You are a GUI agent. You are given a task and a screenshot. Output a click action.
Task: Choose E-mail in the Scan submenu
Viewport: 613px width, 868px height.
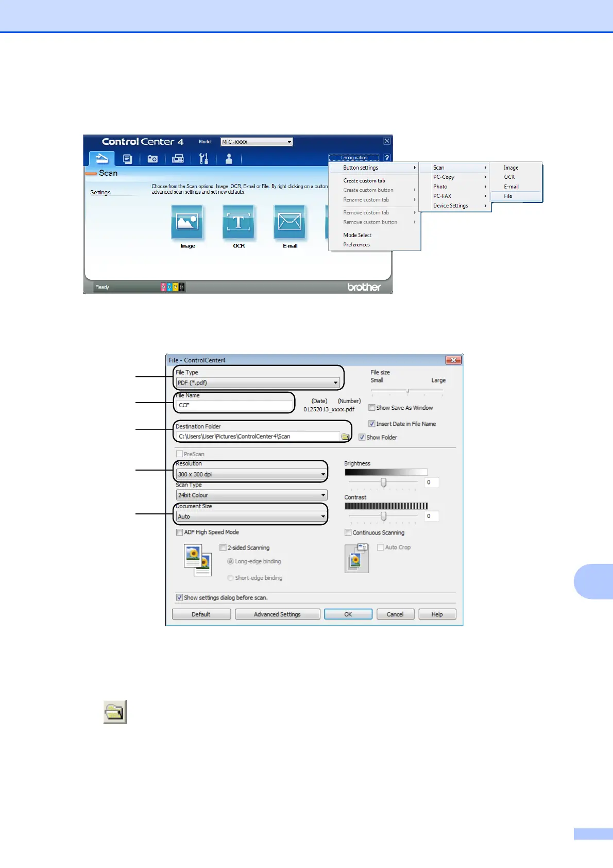click(516, 187)
